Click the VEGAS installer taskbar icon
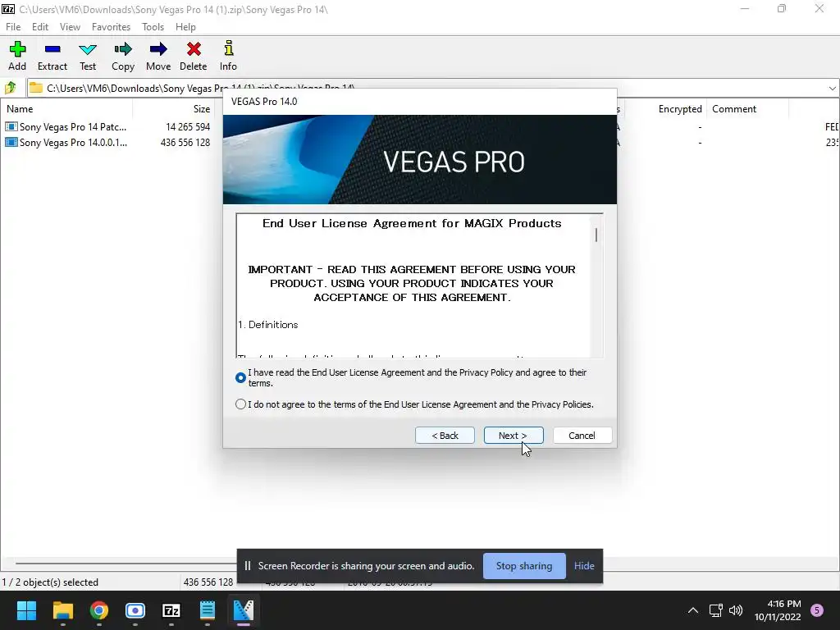Viewport: 840px width, 630px height. [243, 610]
